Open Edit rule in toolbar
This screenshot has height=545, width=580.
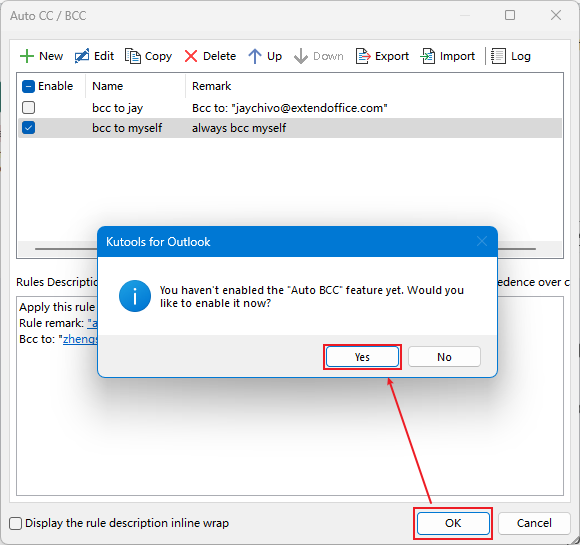(x=94, y=56)
